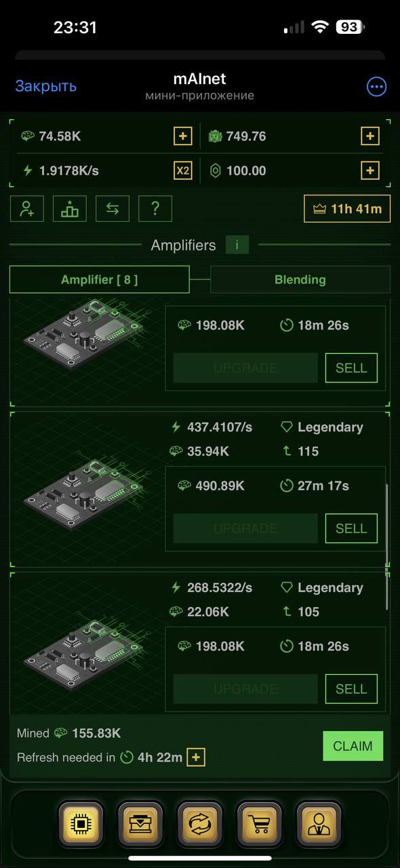Open the three-dots mini-app menu
This screenshot has width=400, height=868.
coord(376,87)
